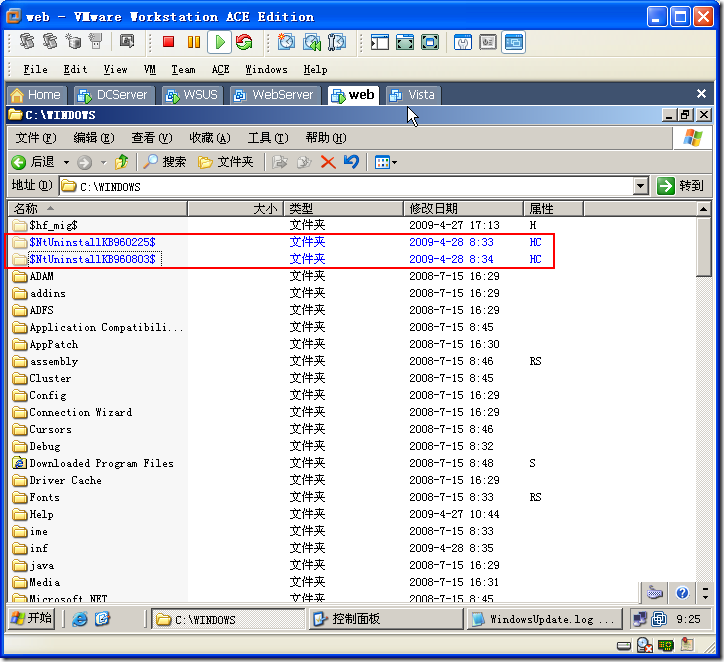
Task: Click the Up folder icon in Explorer
Action: pos(121,162)
